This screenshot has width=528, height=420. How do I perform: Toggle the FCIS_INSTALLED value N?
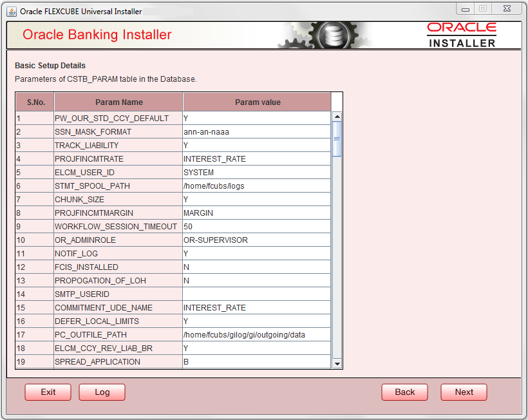[255, 267]
